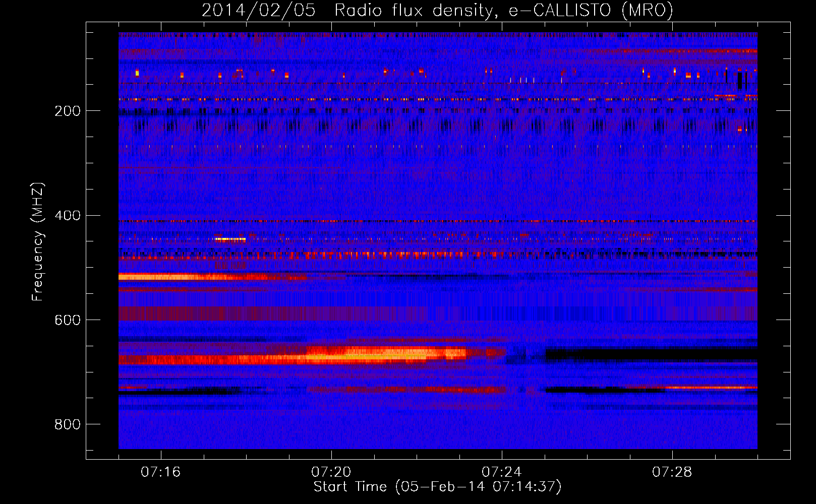Select the 600 frequency tick label

pos(68,321)
